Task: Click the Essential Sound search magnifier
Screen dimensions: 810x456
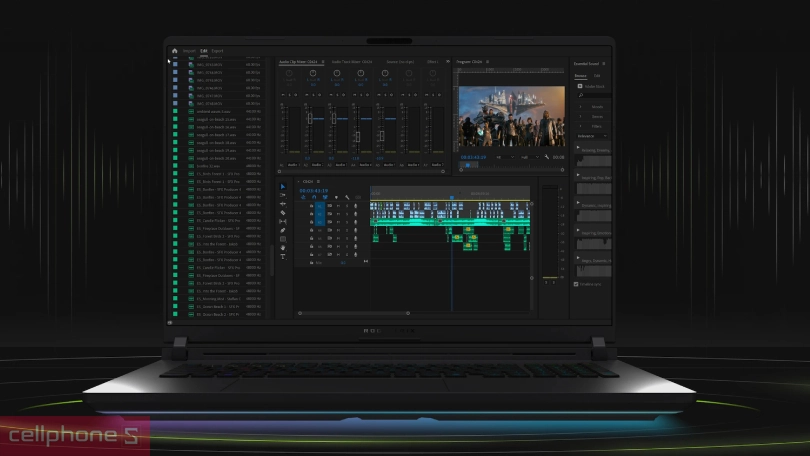Action: pos(581,96)
